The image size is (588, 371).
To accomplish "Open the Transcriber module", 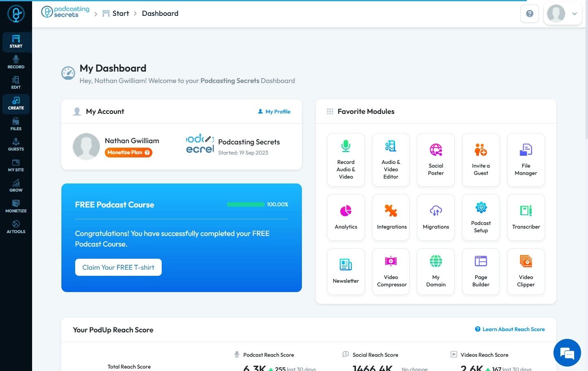I will coord(526,217).
